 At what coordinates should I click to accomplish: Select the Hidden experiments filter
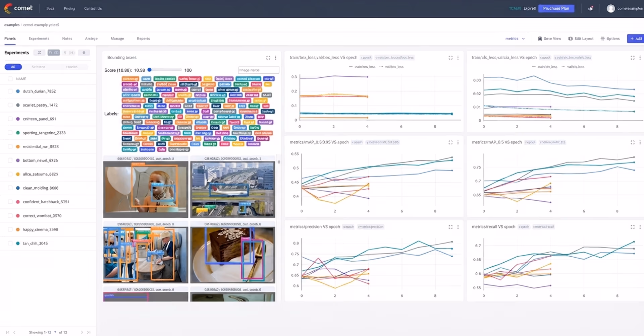[x=71, y=67]
